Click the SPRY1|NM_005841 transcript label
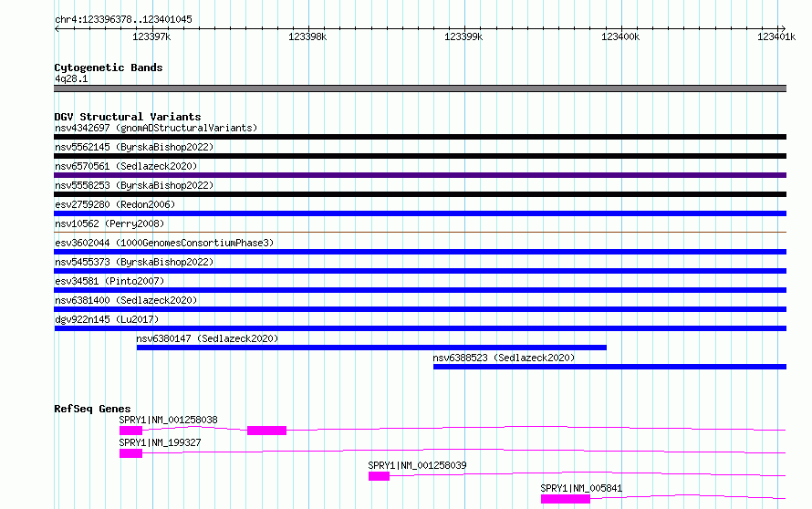Image resolution: width=812 pixels, height=509 pixels. coord(581,488)
